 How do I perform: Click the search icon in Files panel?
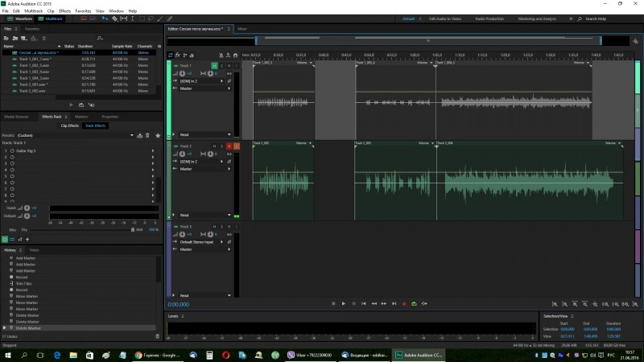99,38
